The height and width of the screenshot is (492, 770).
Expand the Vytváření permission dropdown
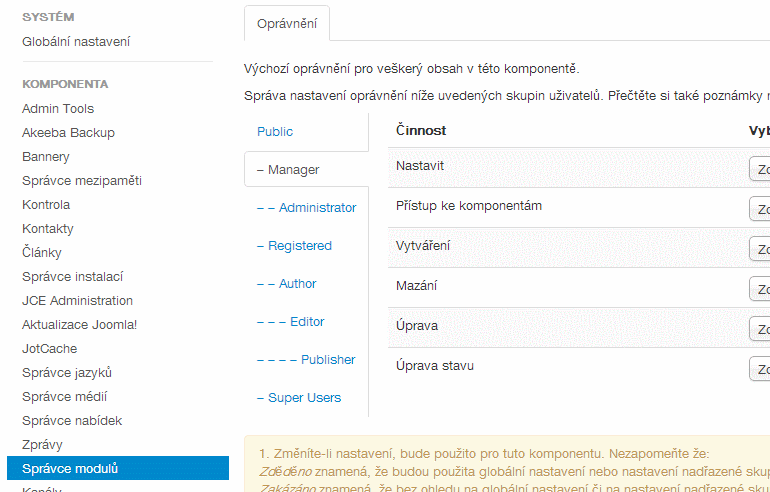(x=760, y=249)
